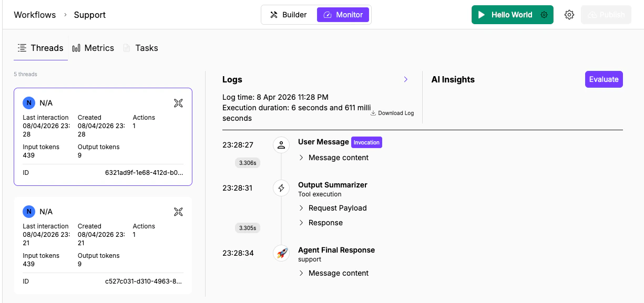The height and width of the screenshot is (303, 644).
Task: Click the crossed-arrows icon on the second thread card
Action: (178, 212)
